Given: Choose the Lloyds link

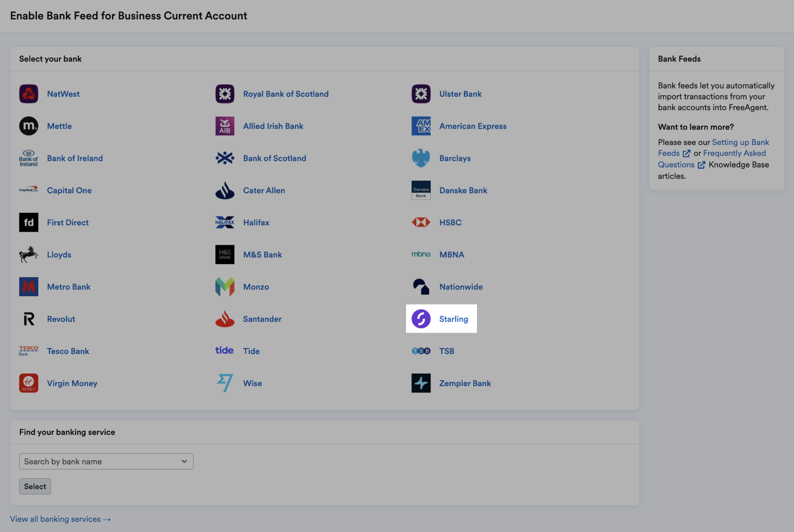Looking at the screenshot, I should pos(59,254).
